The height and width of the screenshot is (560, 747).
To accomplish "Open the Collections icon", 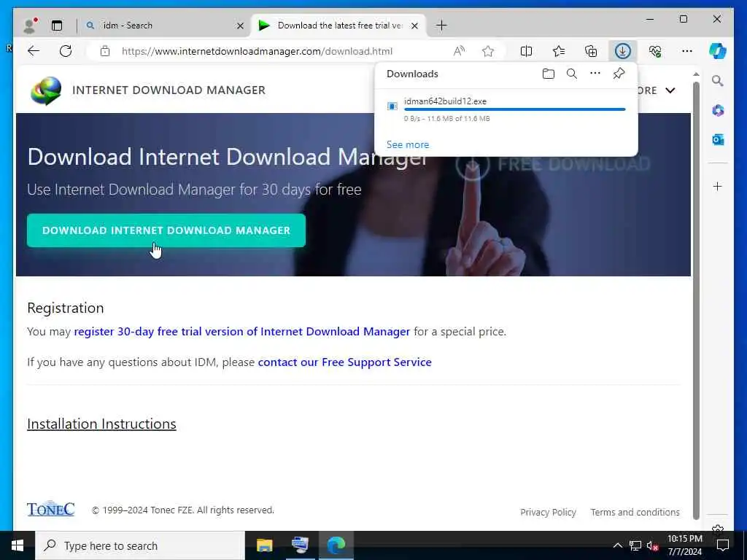I will (x=591, y=51).
